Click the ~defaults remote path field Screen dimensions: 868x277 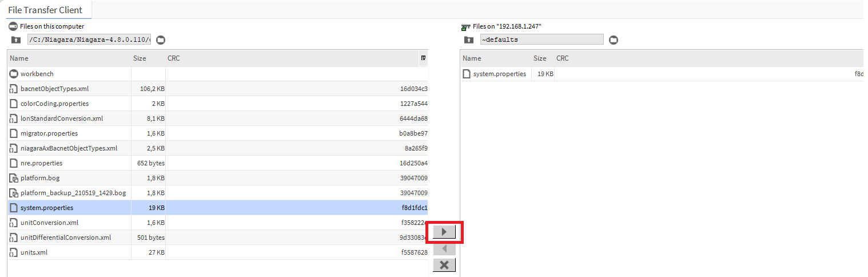(x=541, y=39)
